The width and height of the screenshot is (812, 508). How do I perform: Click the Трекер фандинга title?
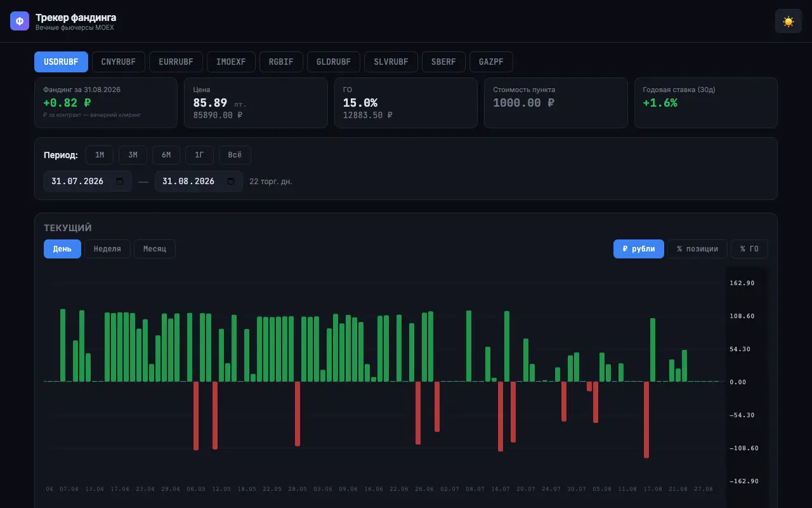pyautogui.click(x=75, y=18)
